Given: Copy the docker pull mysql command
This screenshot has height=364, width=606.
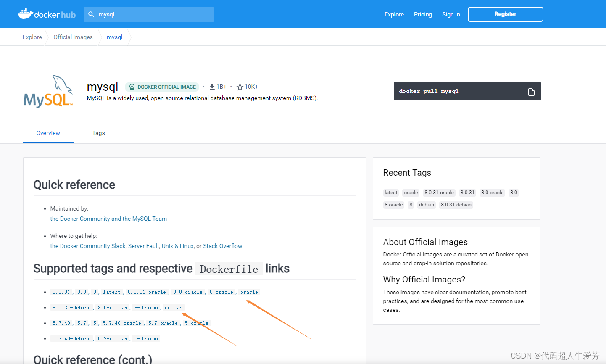Looking at the screenshot, I should (x=530, y=91).
